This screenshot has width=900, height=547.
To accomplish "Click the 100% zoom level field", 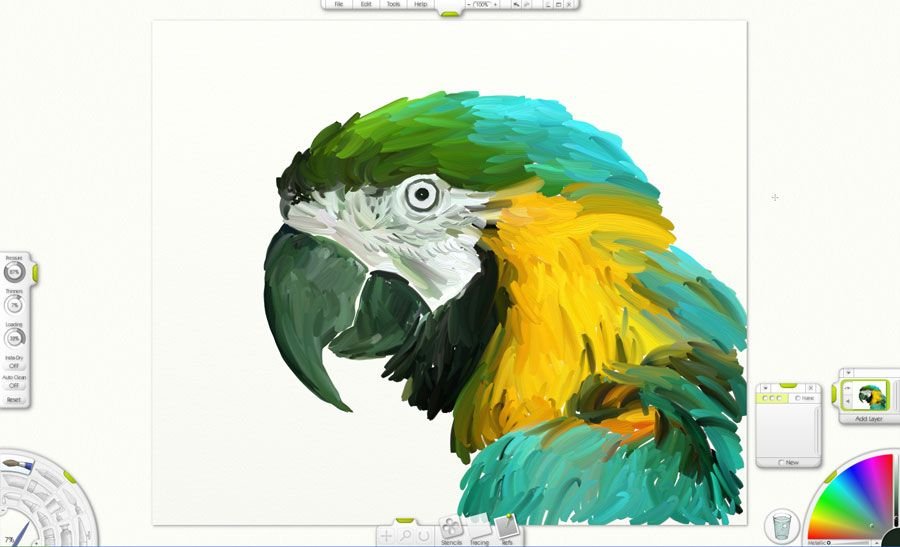I will tap(483, 4).
